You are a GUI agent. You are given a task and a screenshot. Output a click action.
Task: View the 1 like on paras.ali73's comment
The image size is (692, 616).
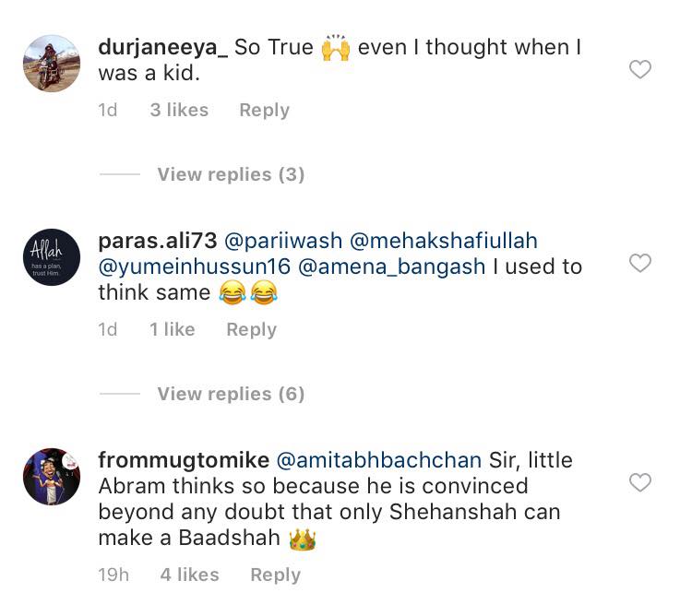(172, 329)
